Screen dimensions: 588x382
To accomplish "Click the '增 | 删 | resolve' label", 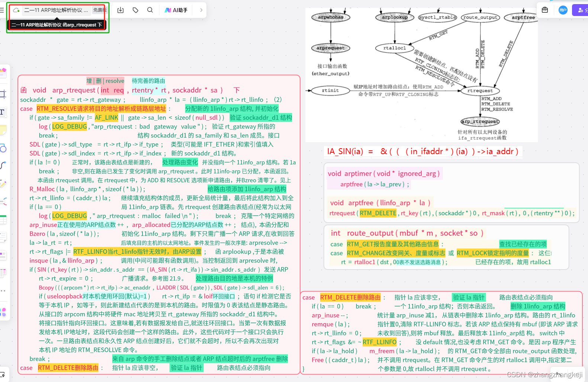I will coord(105,81).
